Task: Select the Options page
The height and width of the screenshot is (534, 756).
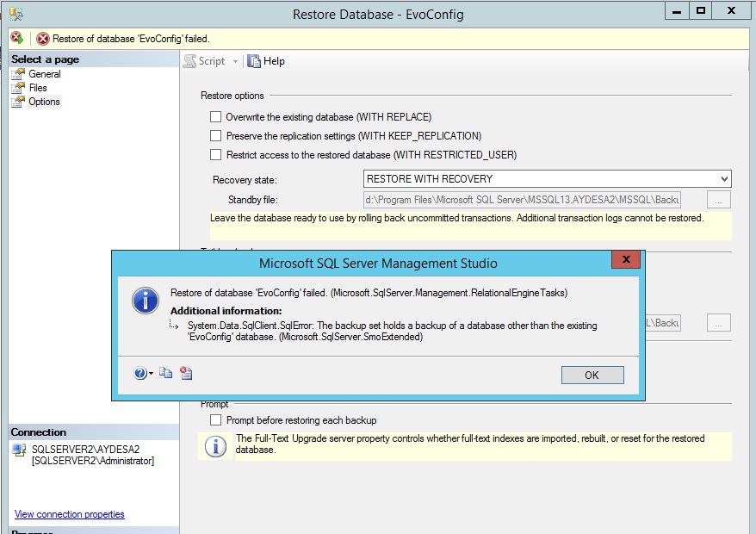Action: (44, 102)
